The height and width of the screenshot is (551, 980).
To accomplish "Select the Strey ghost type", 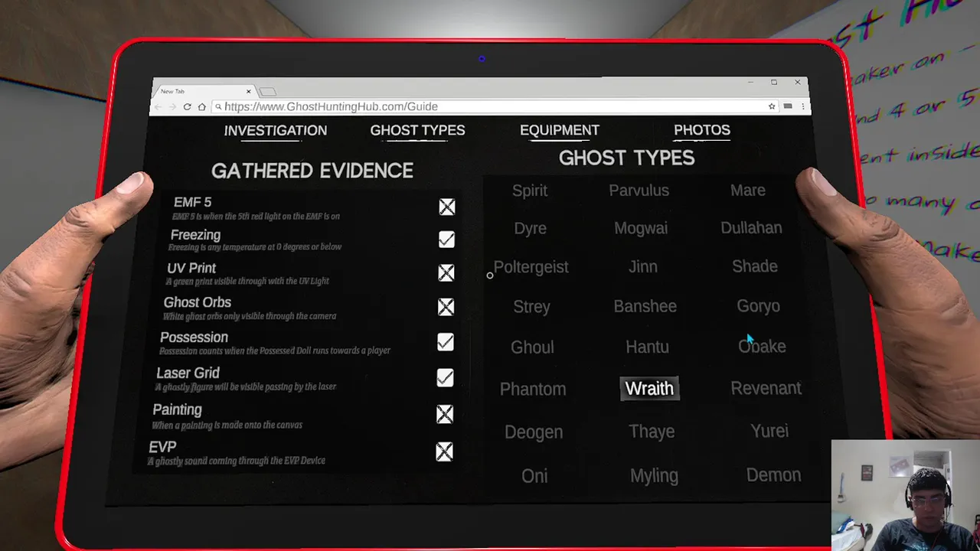I will (x=531, y=307).
